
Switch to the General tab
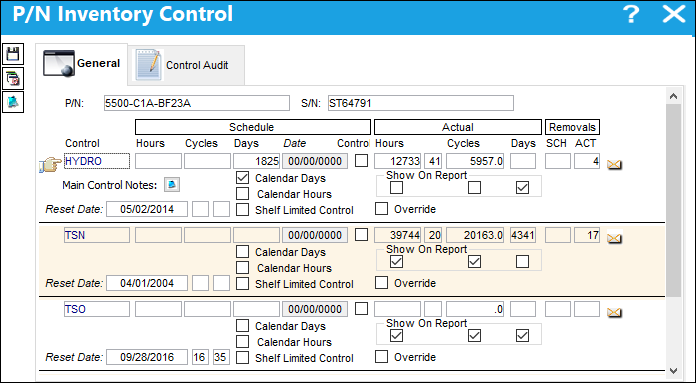tap(82, 64)
